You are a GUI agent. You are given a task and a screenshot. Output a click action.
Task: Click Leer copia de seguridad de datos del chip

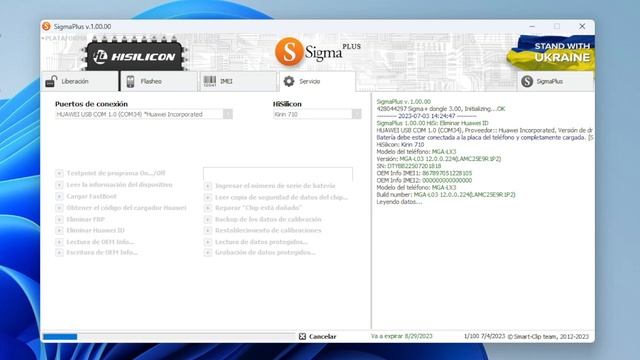[x=276, y=197]
